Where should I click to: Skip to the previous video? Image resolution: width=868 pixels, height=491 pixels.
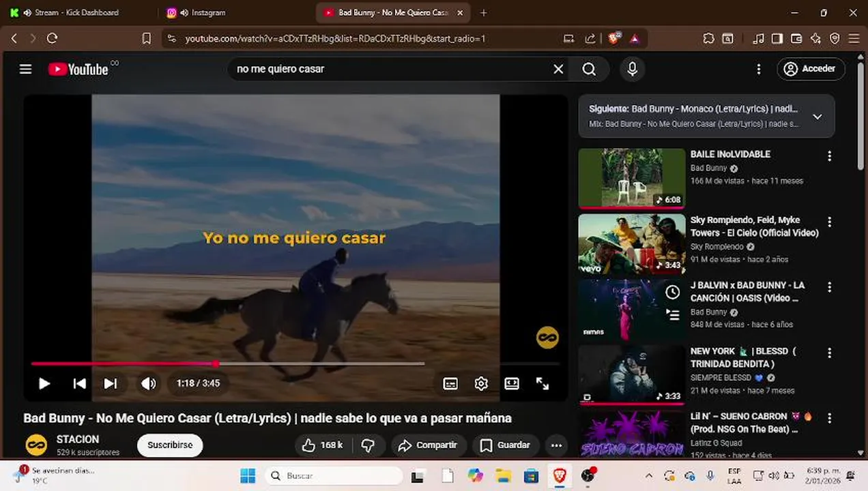pyautogui.click(x=79, y=383)
